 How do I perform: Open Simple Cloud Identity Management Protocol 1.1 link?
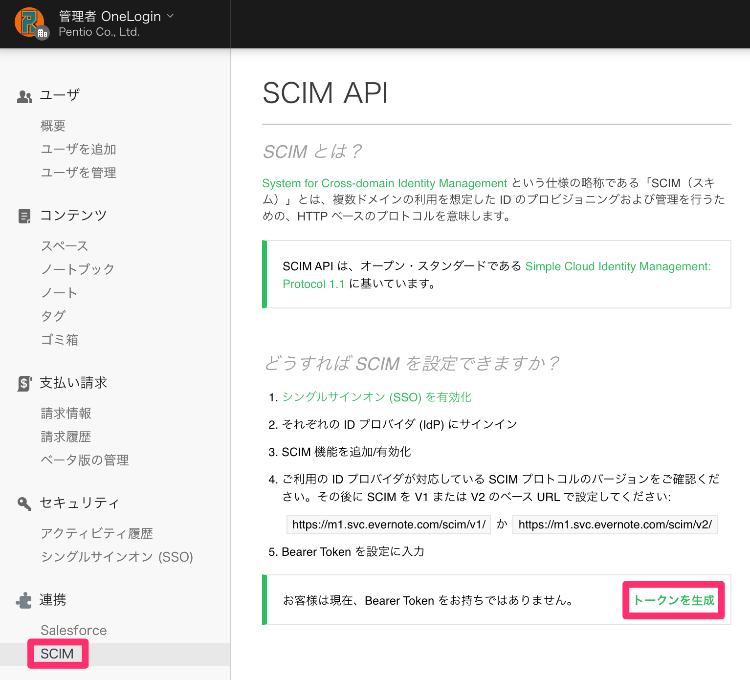(497, 275)
